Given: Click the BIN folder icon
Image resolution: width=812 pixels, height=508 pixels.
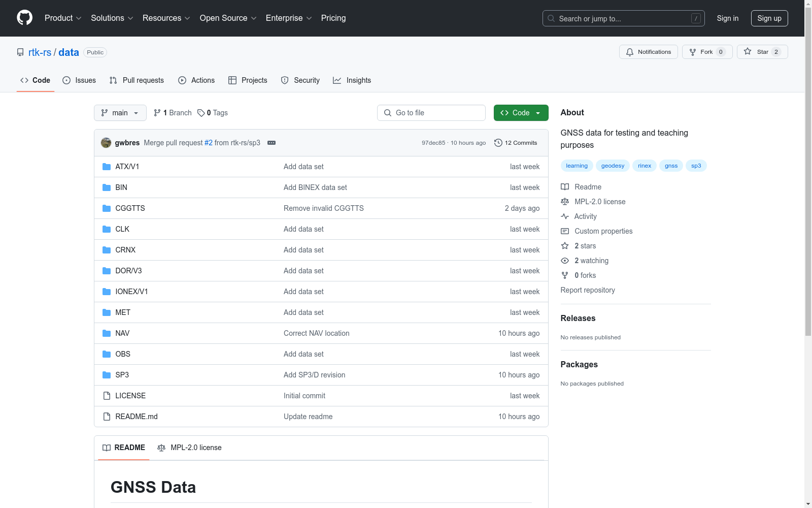Looking at the screenshot, I should point(107,187).
